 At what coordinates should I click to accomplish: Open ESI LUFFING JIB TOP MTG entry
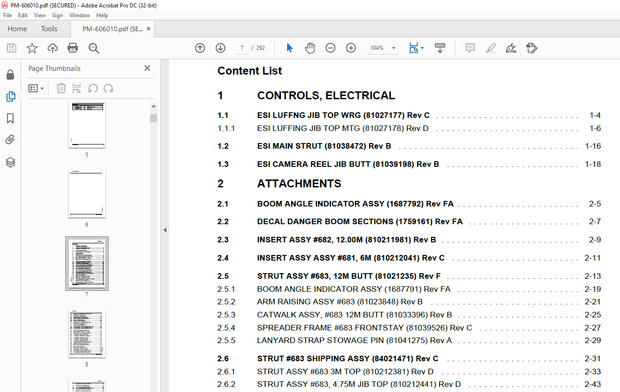(x=342, y=128)
